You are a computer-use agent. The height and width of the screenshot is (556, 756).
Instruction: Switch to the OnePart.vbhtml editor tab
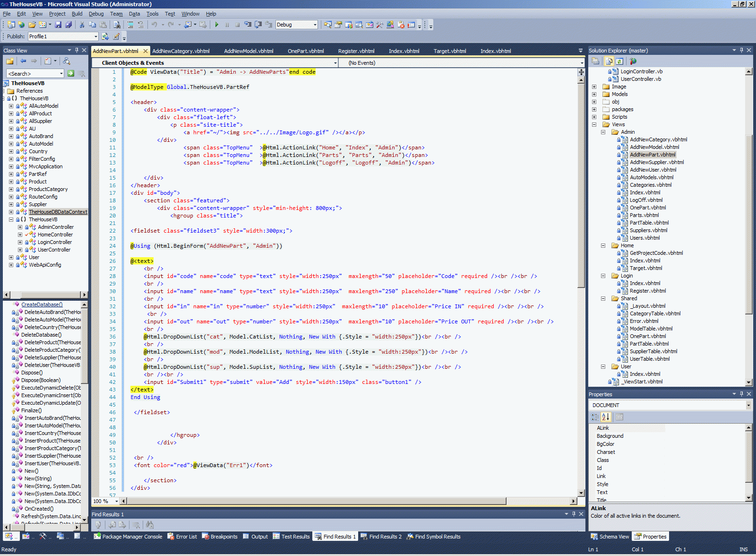point(306,51)
